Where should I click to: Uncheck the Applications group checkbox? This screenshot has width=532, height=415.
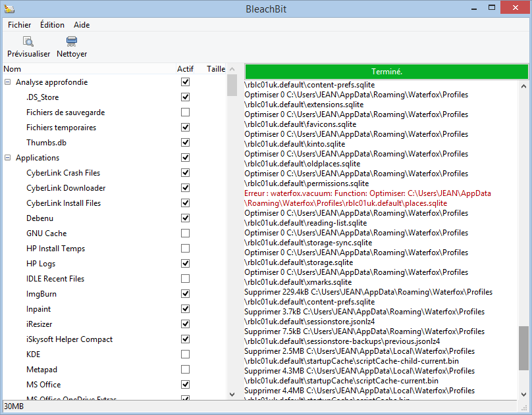pyautogui.click(x=185, y=158)
